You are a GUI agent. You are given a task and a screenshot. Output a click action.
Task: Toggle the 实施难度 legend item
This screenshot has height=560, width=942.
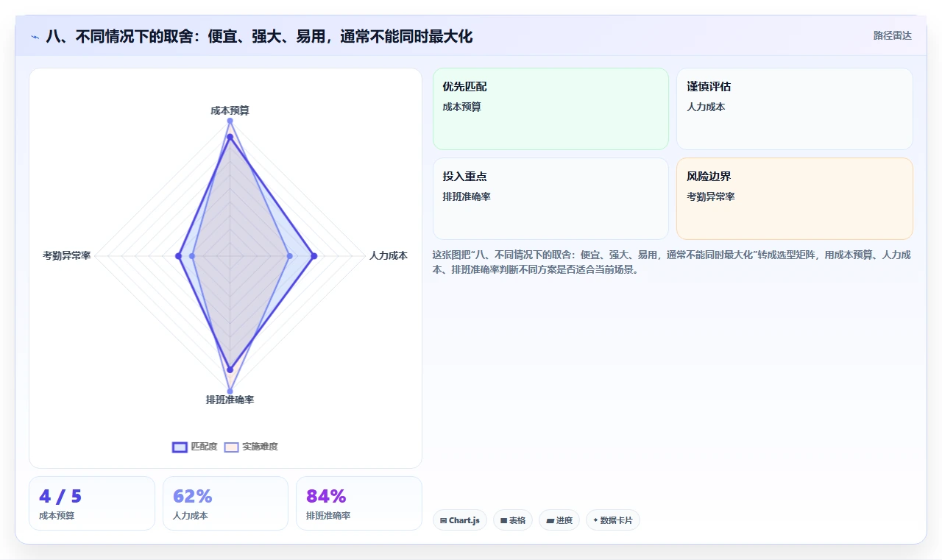point(252,447)
